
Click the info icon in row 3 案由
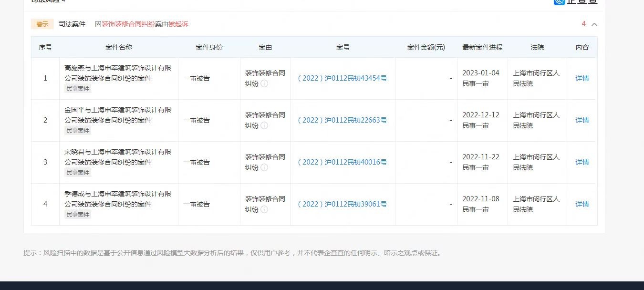coord(264,168)
